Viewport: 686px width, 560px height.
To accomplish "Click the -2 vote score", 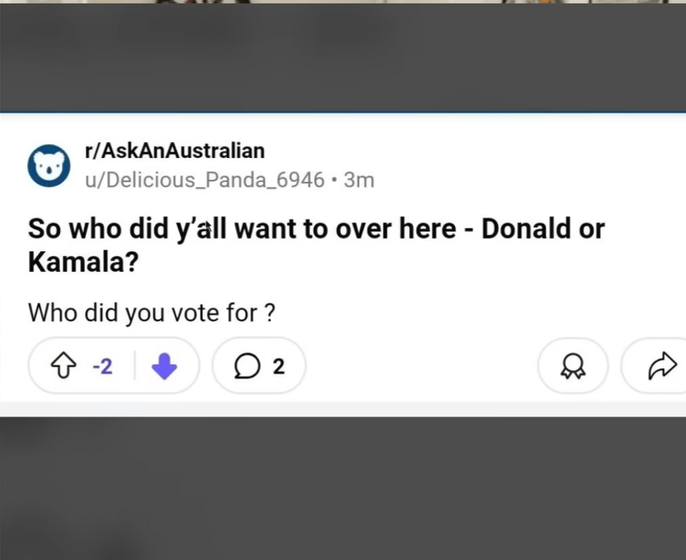I will (102, 367).
